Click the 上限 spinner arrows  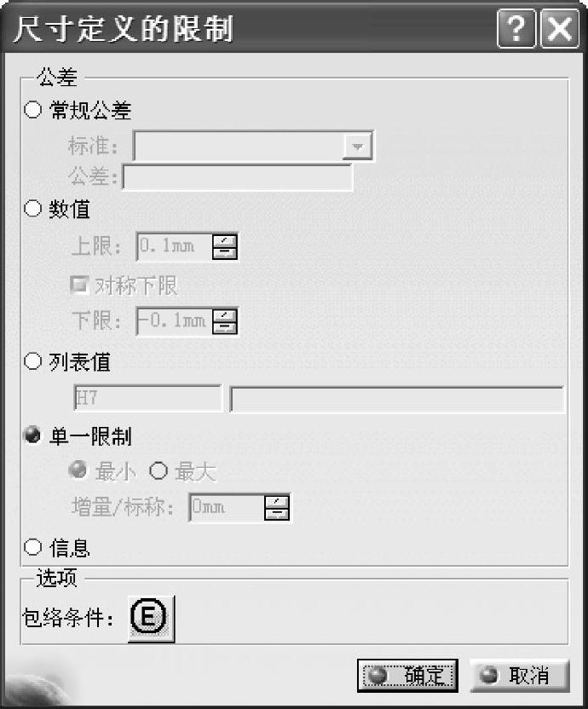click(225, 247)
